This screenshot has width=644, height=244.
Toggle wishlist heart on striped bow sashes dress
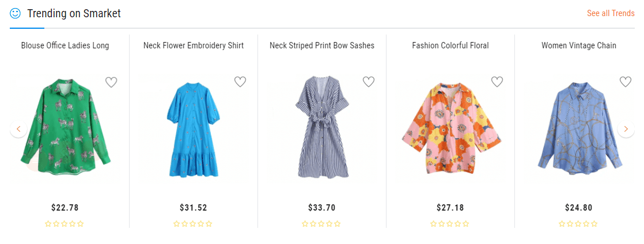click(369, 82)
